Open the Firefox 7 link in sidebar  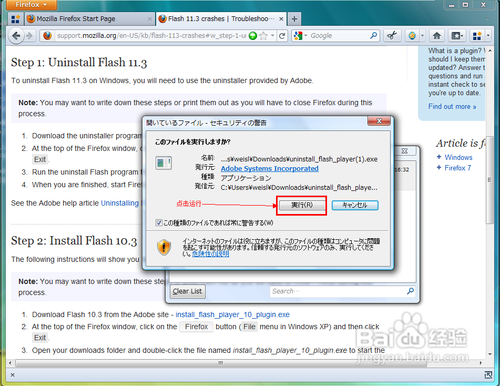pyautogui.click(x=458, y=168)
